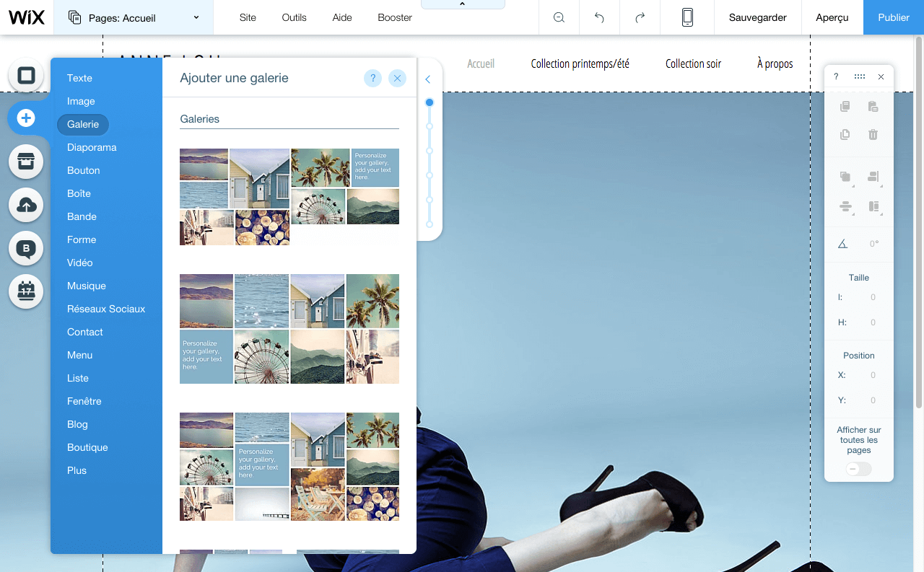Close the Ajouter une galerie panel
The height and width of the screenshot is (572, 924).
pyautogui.click(x=397, y=78)
